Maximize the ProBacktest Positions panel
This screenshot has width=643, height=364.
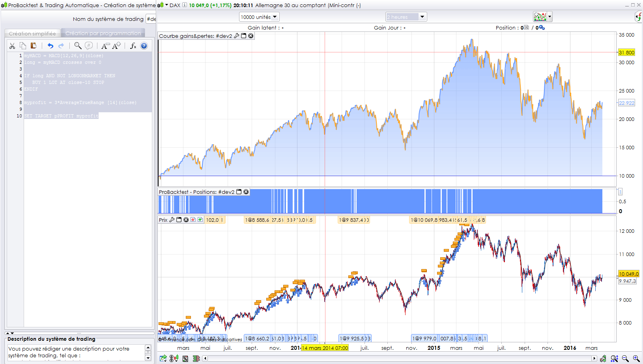click(x=239, y=192)
